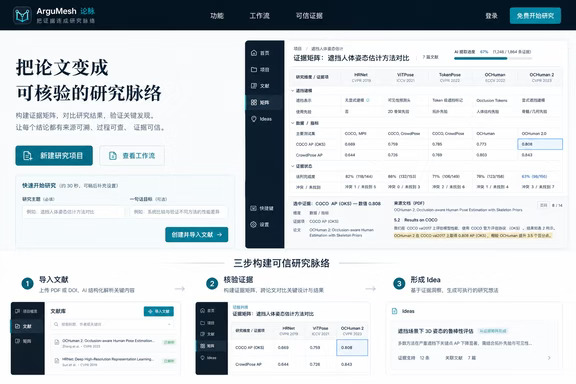Click the 导入文献 button in 文献库
This screenshot has height=384, width=576.
[x=159, y=311]
